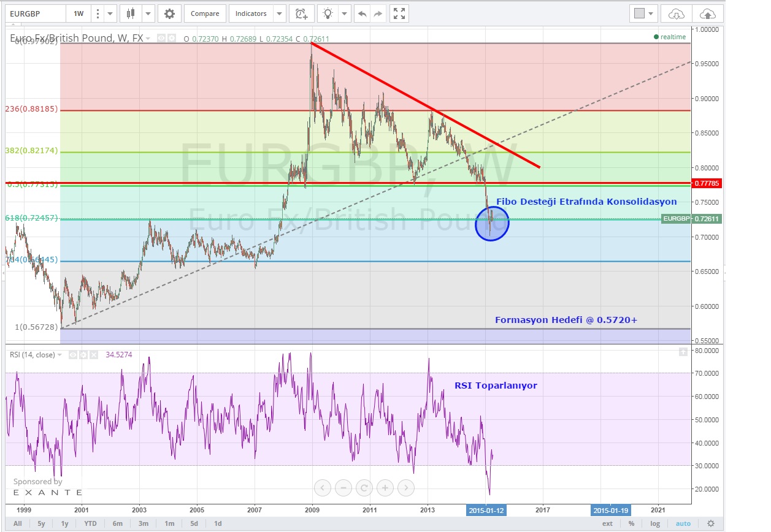Reset the chart view with center circle
Image resolution: width=771 pixels, height=532 pixels.
coord(364,488)
